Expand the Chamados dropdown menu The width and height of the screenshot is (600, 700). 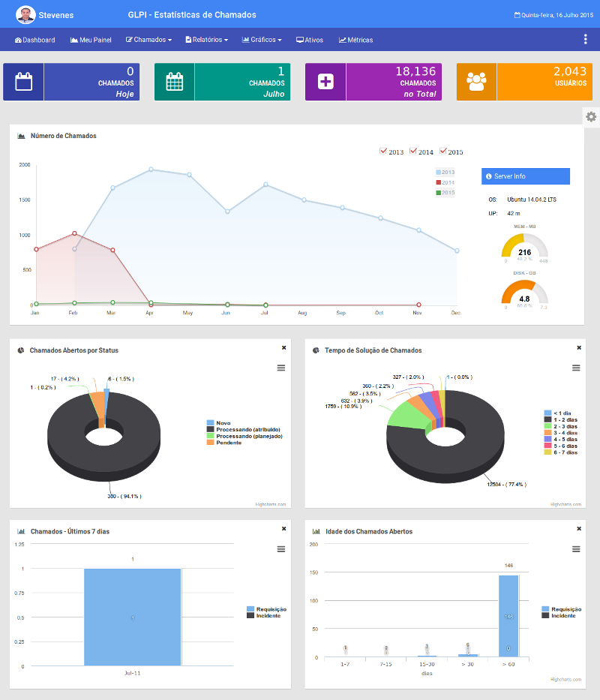(x=148, y=40)
